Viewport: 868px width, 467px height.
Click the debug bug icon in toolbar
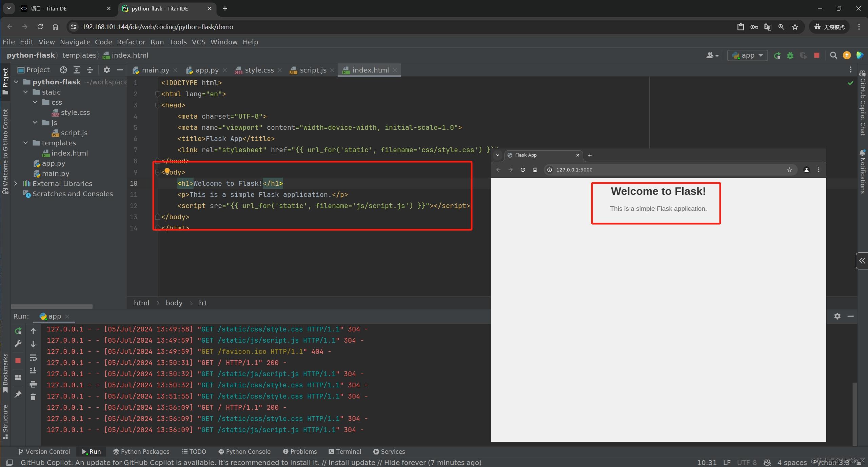790,56
